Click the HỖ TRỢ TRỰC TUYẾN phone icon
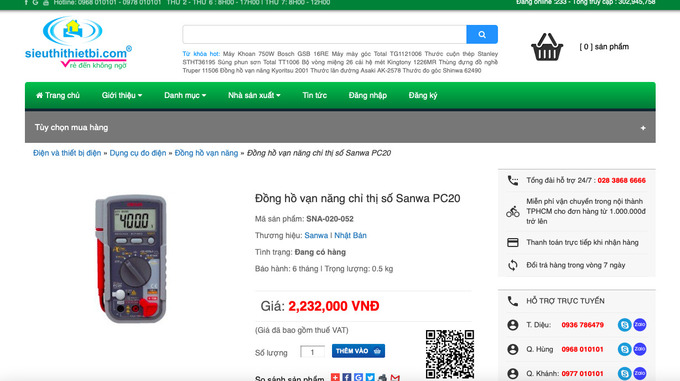680x381 pixels. [513, 301]
